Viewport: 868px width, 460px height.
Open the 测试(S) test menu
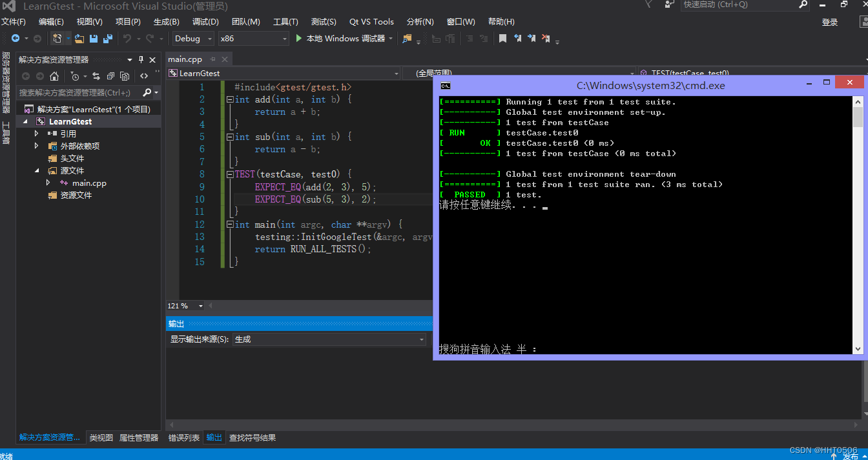pyautogui.click(x=324, y=22)
